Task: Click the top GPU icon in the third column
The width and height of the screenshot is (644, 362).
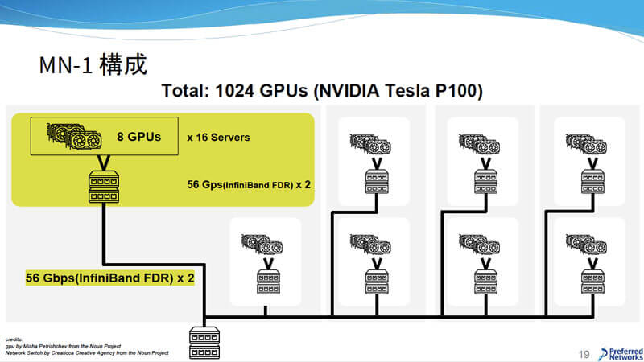Action: (479, 144)
